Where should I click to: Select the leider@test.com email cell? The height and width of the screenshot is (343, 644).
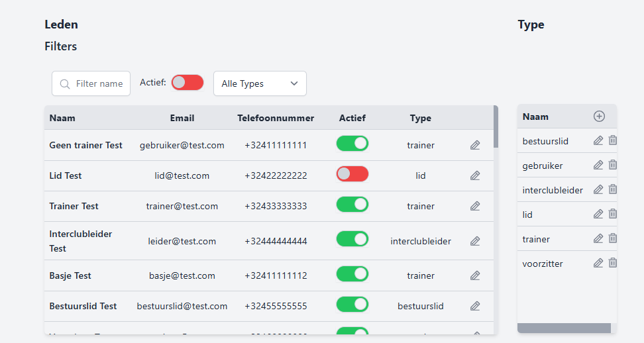(182, 241)
